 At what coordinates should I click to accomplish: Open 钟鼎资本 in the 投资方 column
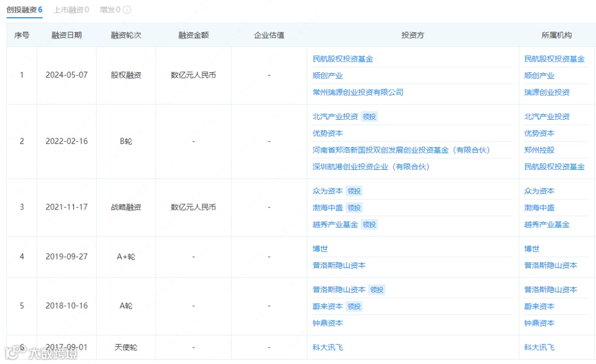pos(327,323)
